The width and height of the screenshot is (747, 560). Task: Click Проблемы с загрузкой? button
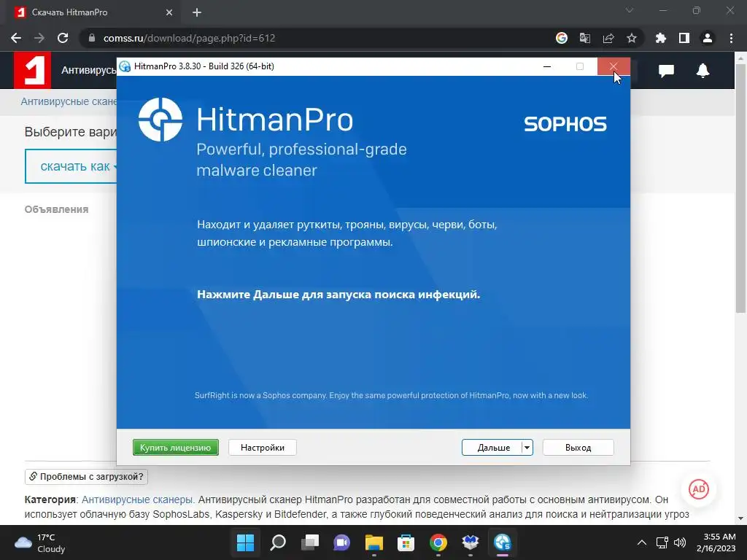(x=86, y=476)
